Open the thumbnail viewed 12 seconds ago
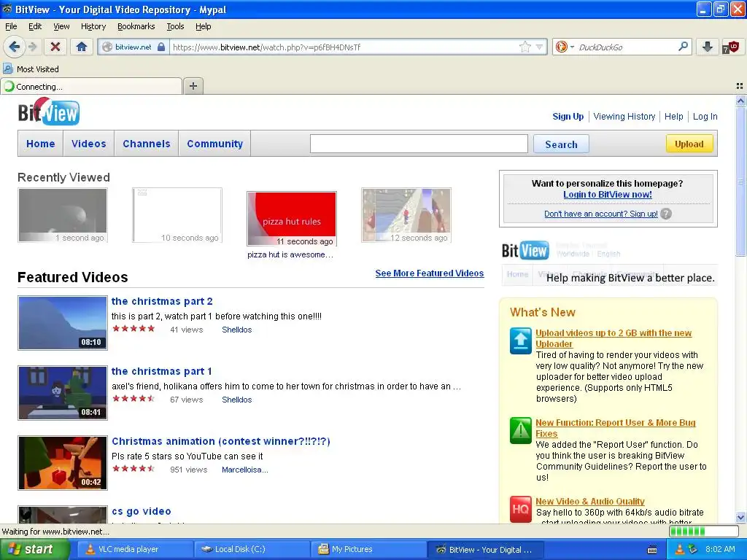 tap(406, 215)
